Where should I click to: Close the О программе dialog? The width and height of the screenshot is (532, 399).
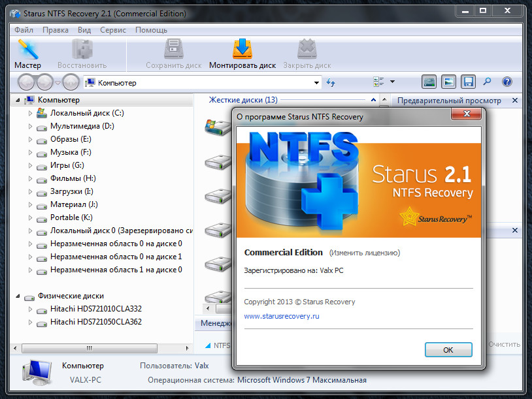[x=467, y=114]
